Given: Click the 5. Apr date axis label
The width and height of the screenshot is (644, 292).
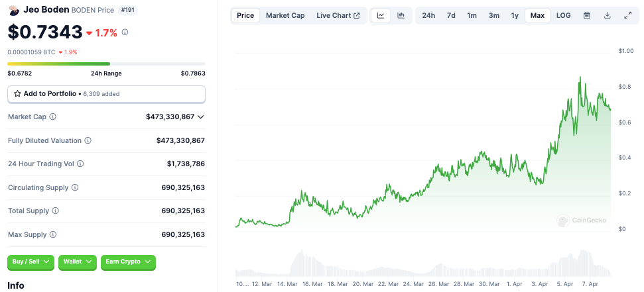Looking at the screenshot, I should pos(565,284).
